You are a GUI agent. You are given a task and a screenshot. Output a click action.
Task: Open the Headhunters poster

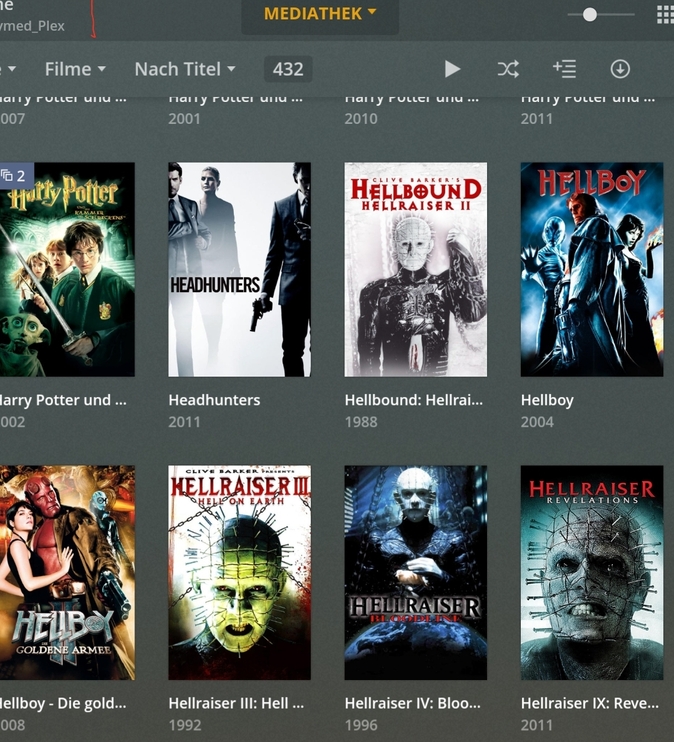click(x=239, y=270)
